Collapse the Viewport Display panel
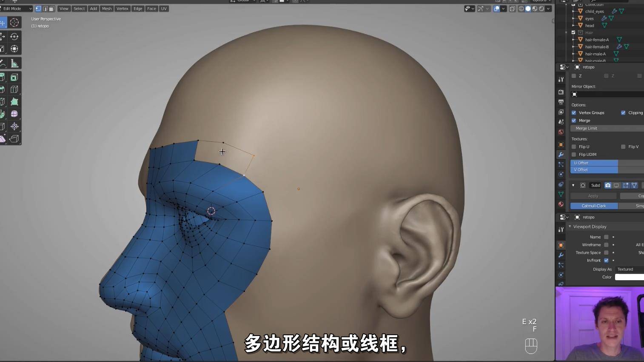Image resolution: width=644 pixels, height=362 pixels. (570, 227)
